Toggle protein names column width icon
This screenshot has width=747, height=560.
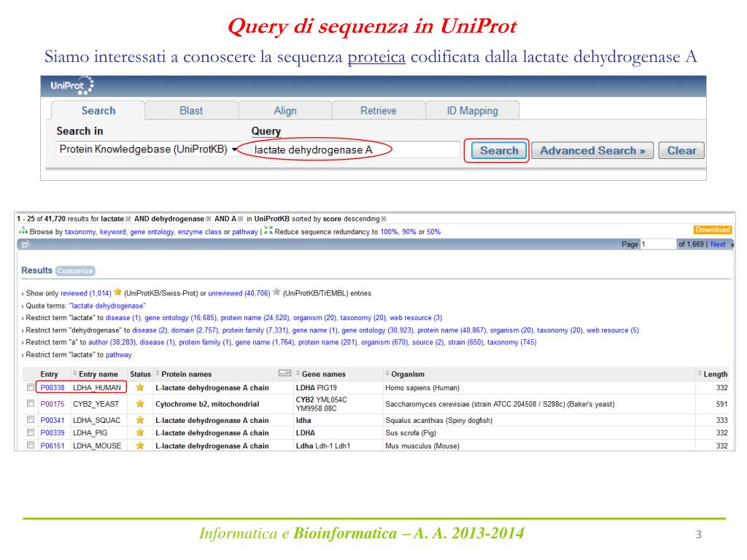[285, 373]
